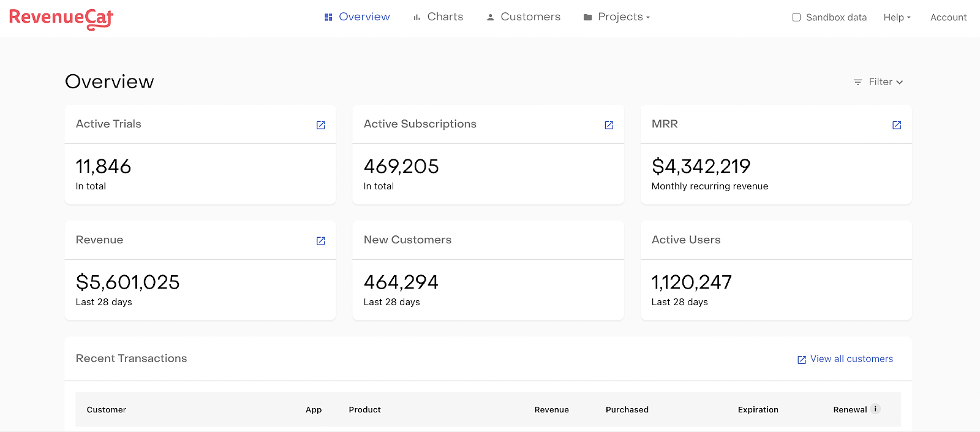This screenshot has width=980, height=432.
Task: Open Active Subscriptions external link icon
Action: point(609,125)
